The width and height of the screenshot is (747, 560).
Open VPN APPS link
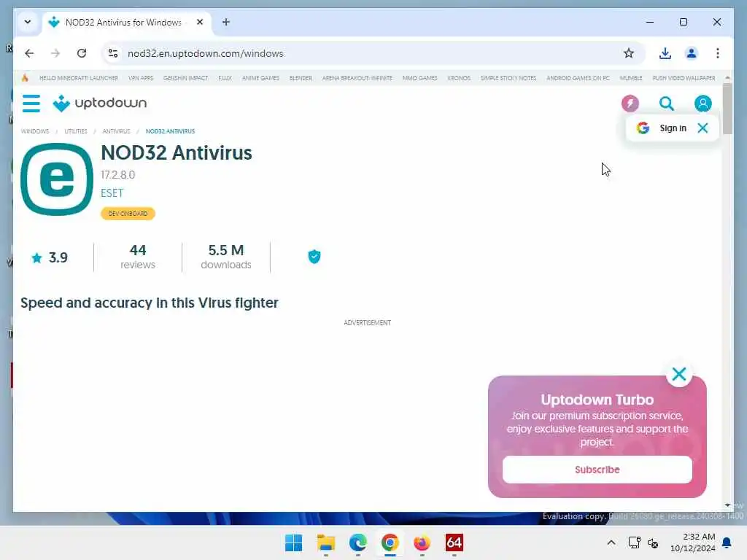[x=141, y=78]
